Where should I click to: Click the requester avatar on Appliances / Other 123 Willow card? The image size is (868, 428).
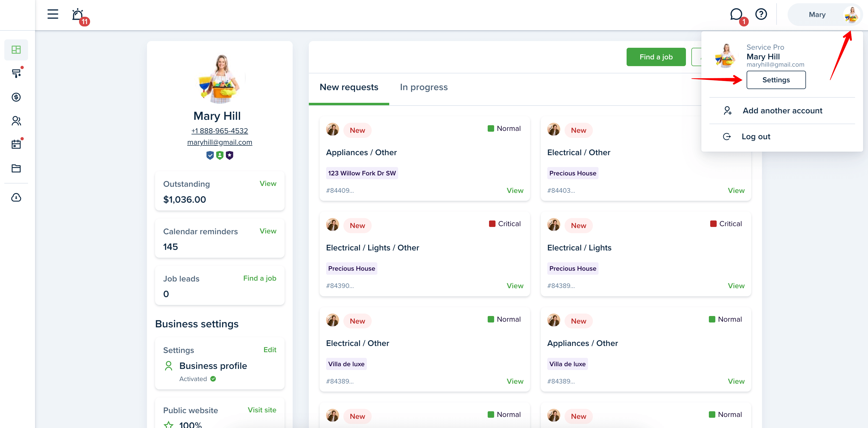point(333,130)
